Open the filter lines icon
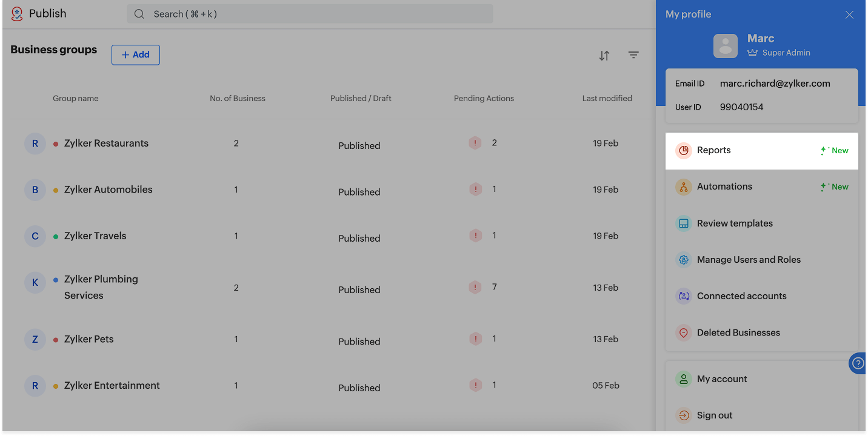This screenshot has width=868, height=436. (633, 55)
